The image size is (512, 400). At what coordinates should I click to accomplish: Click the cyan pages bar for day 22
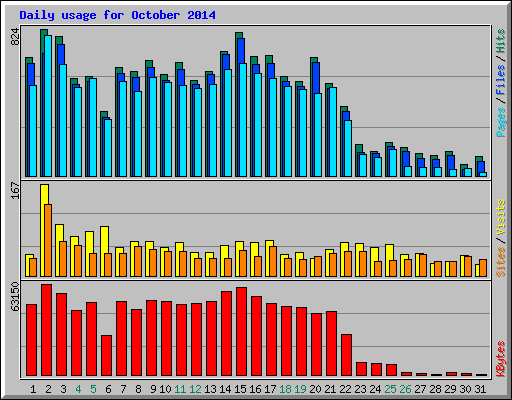pos(348,148)
